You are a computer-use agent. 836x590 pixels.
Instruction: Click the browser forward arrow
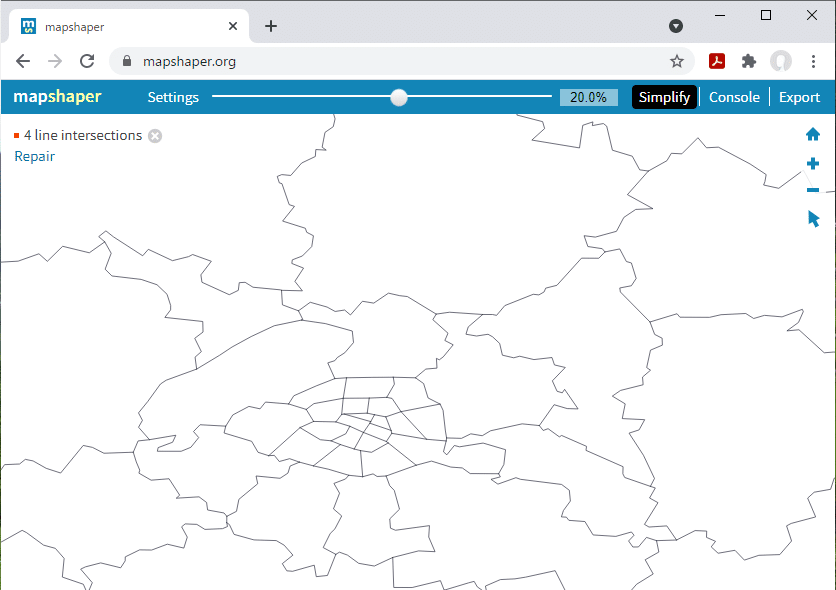coord(55,61)
